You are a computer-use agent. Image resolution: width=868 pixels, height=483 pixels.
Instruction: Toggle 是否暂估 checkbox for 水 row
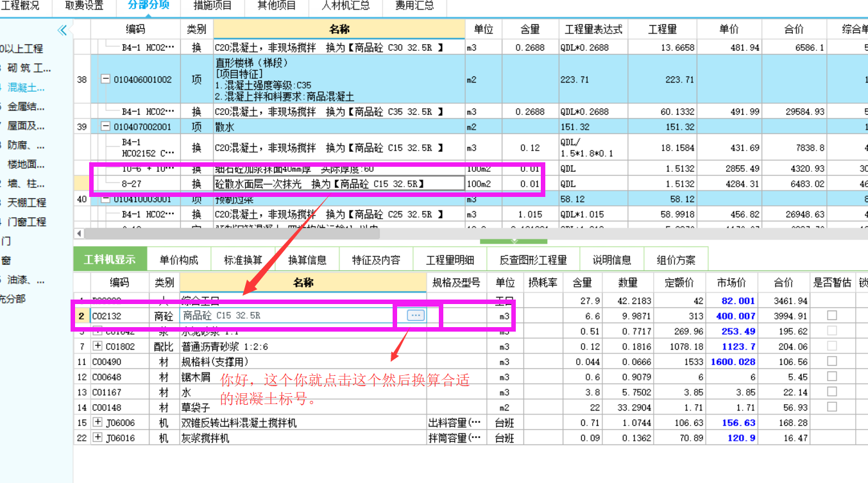tap(832, 392)
